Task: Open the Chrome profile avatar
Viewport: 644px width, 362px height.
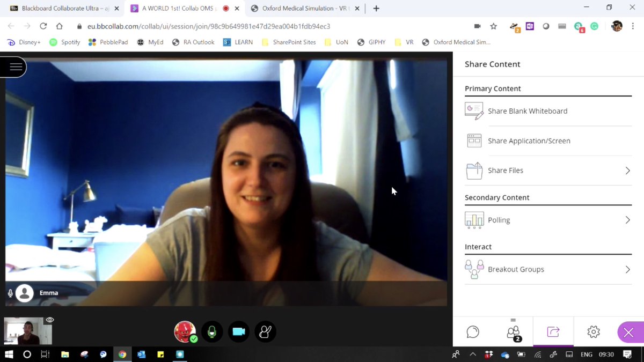Action: [x=617, y=26]
